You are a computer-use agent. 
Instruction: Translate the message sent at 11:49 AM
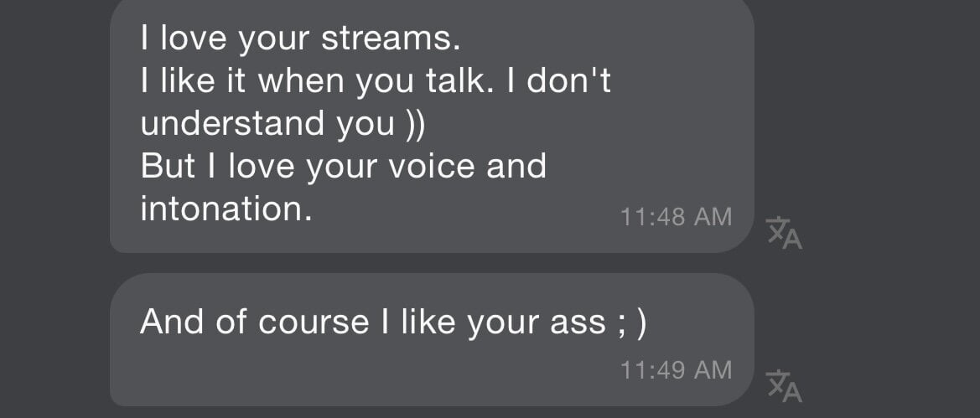click(x=784, y=384)
